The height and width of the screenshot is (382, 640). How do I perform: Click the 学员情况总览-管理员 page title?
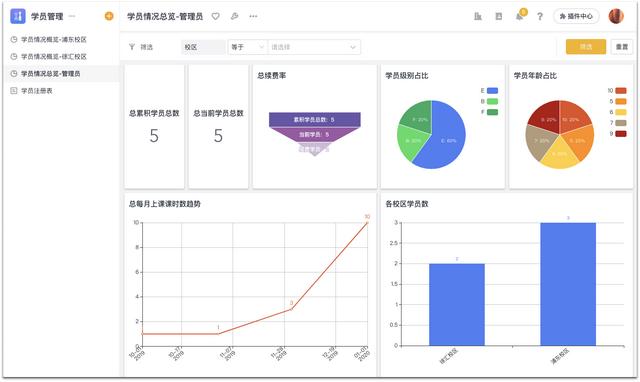click(x=165, y=16)
